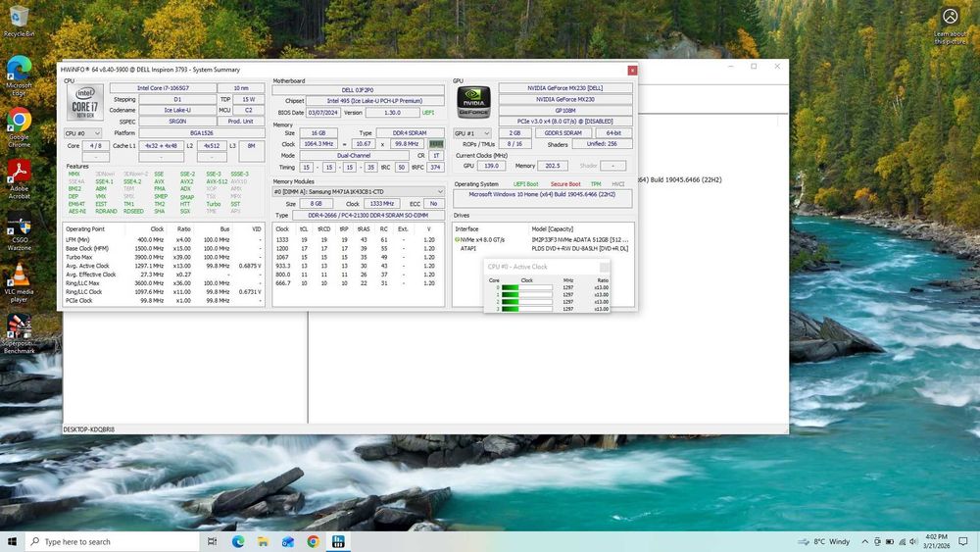Image resolution: width=980 pixels, height=552 pixels.
Task: Open File Explorer from the taskbar
Action: (x=263, y=541)
